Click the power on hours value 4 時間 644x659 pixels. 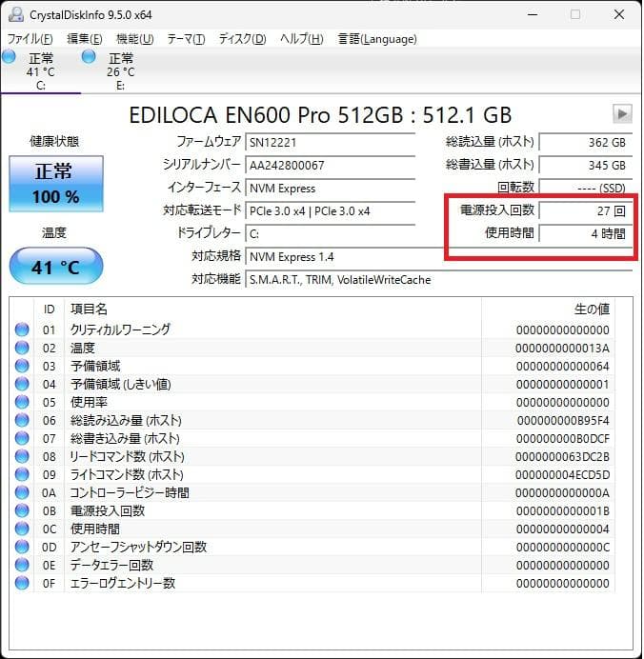pyautogui.click(x=586, y=233)
